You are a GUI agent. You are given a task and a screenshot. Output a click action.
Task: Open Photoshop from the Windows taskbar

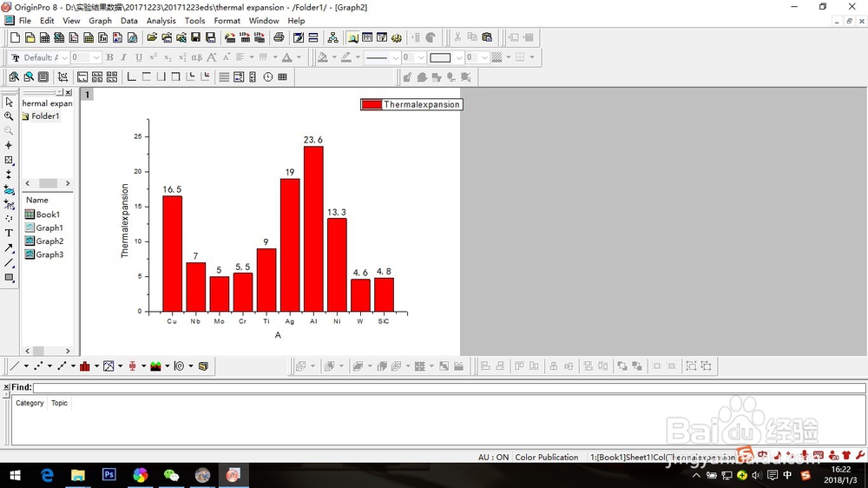pyautogui.click(x=109, y=475)
